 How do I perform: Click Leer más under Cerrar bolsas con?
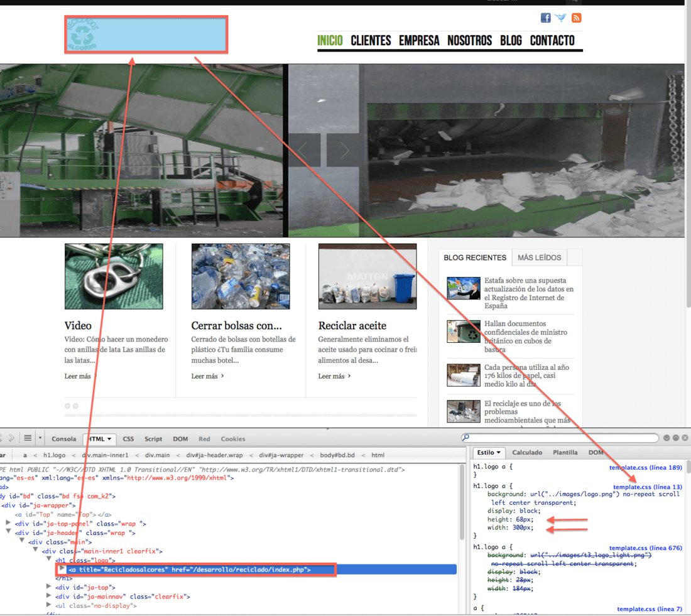pyautogui.click(x=207, y=376)
